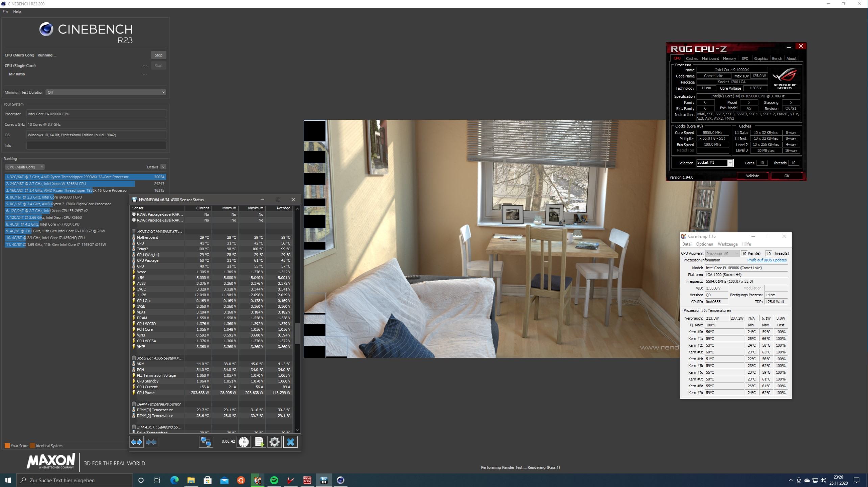
Task: Switch to ROG CPU-Z taskbar icon
Action: click(x=307, y=480)
